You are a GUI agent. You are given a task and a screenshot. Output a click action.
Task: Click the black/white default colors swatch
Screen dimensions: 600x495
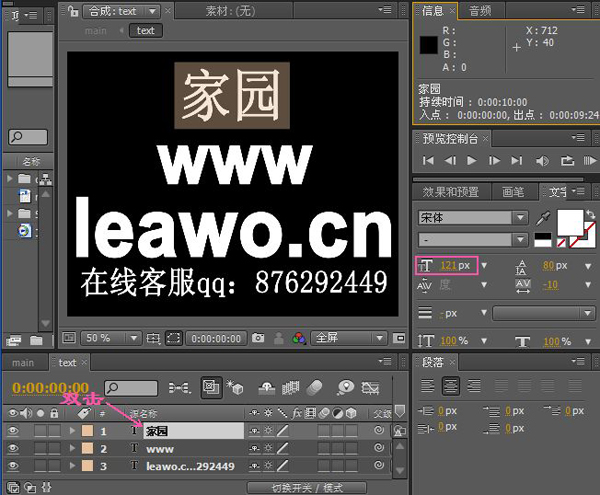click(543, 240)
